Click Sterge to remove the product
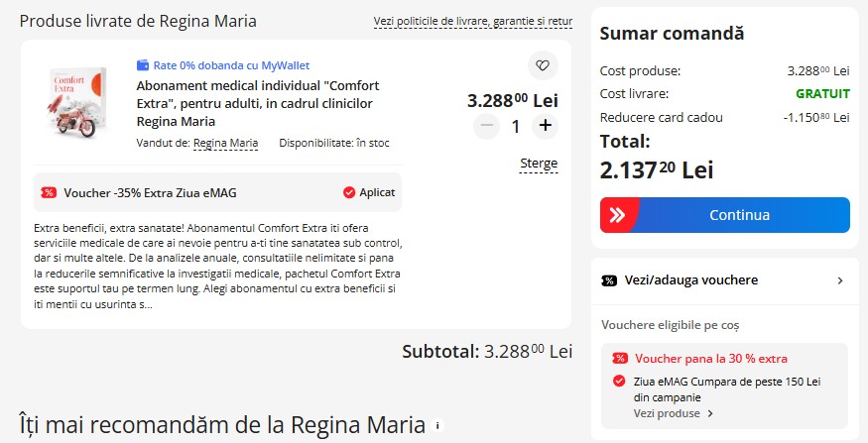This screenshot has height=443, width=868. [539, 164]
